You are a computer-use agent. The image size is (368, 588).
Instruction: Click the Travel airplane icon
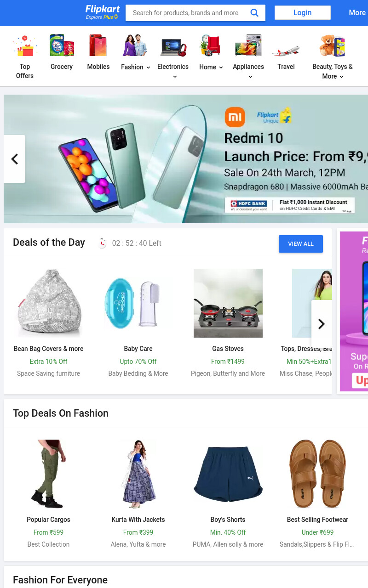286,50
